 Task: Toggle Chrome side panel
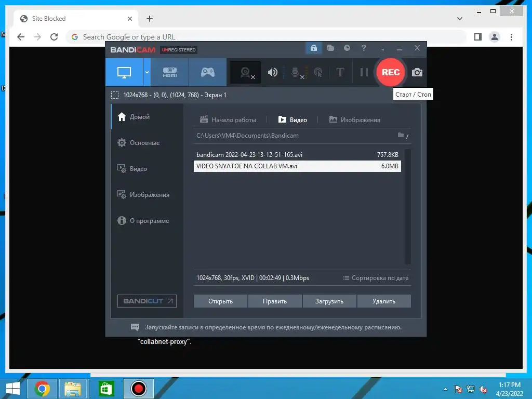[478, 37]
